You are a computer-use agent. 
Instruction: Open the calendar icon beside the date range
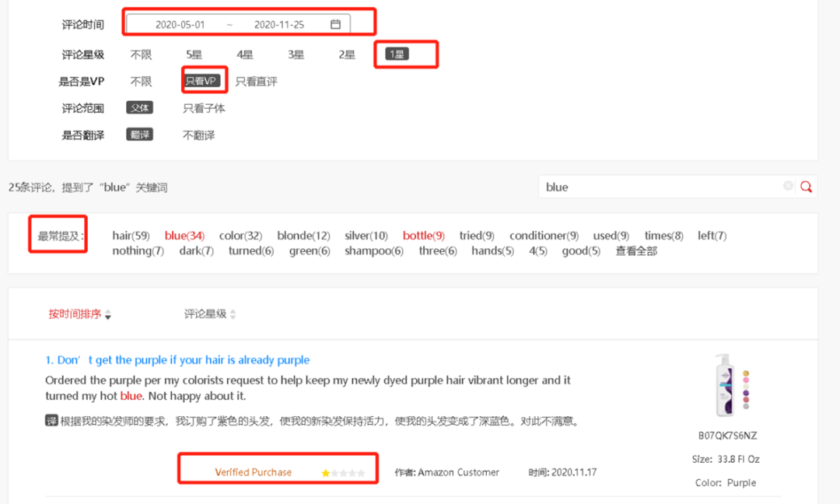335,23
